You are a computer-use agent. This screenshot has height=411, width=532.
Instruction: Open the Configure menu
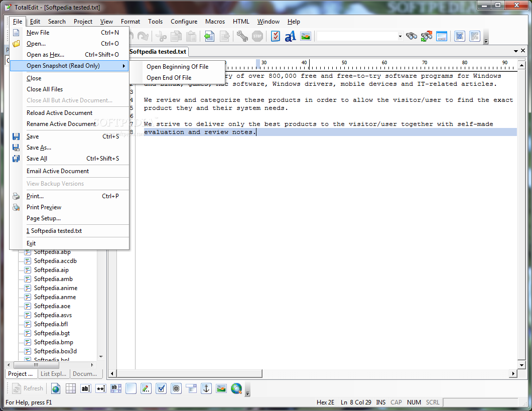click(184, 22)
